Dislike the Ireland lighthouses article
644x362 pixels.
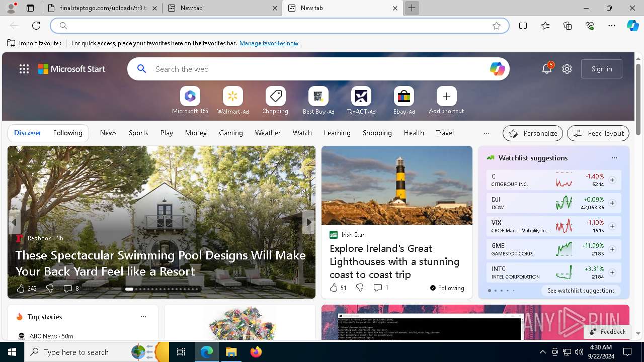359,288
